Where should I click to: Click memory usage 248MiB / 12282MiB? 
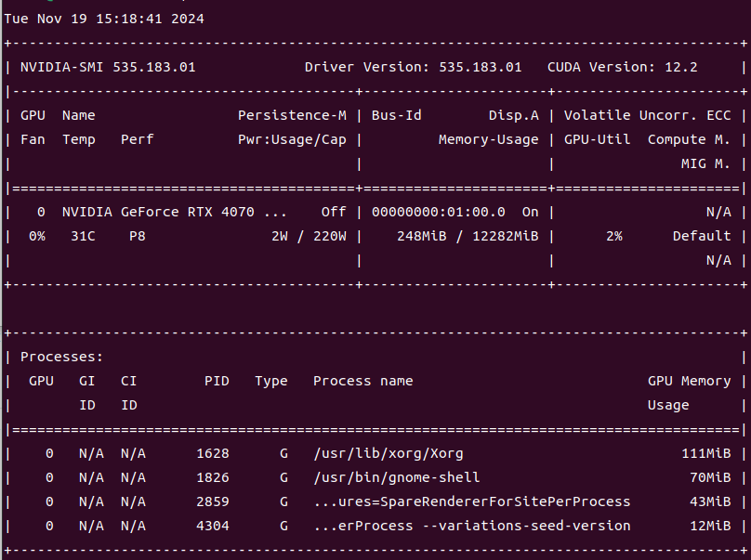(468, 237)
